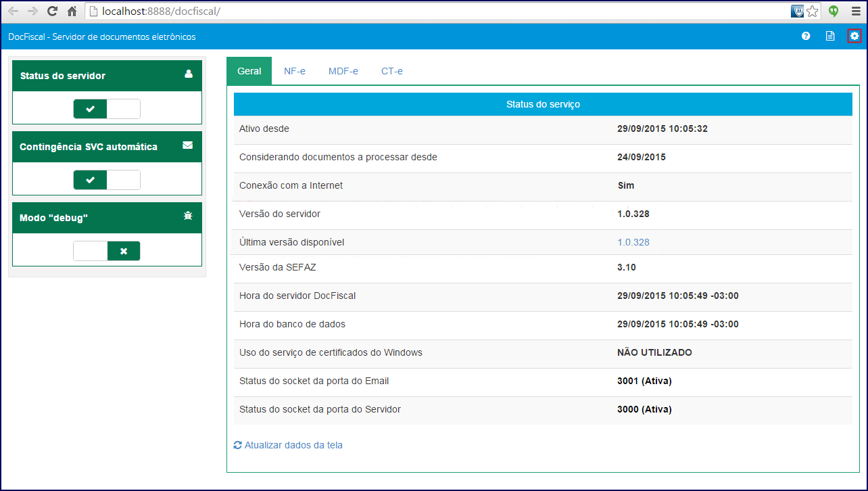Click the address bar URL field

[x=437, y=11]
